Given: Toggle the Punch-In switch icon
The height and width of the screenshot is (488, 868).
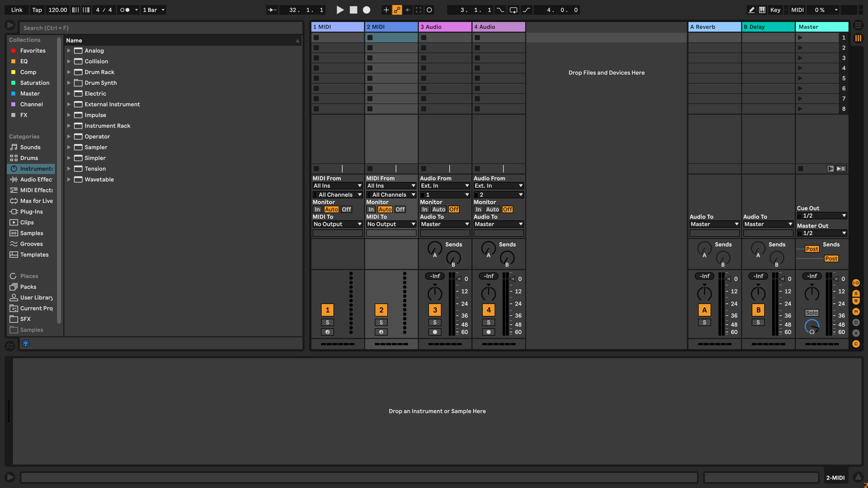Looking at the screenshot, I should click(x=500, y=10).
